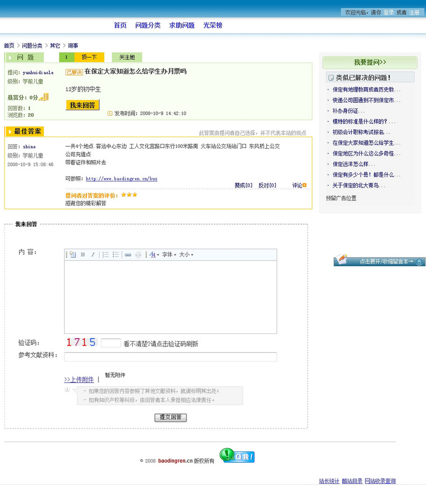Click the answer star rating

[129, 195]
